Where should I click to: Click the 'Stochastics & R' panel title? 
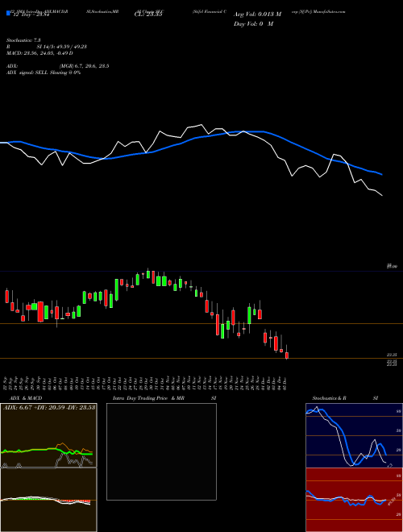pyautogui.click(x=329, y=398)
